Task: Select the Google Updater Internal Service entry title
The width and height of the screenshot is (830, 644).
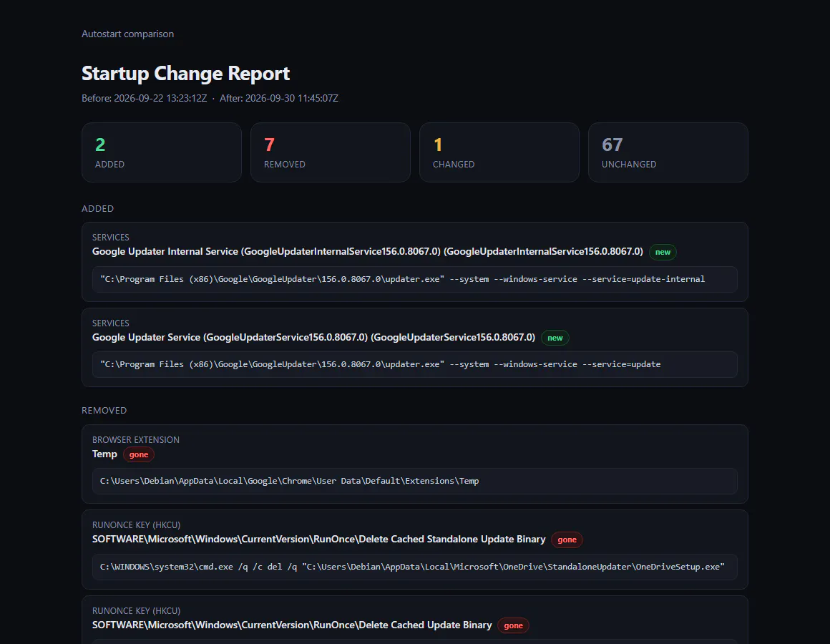Action: (367, 251)
